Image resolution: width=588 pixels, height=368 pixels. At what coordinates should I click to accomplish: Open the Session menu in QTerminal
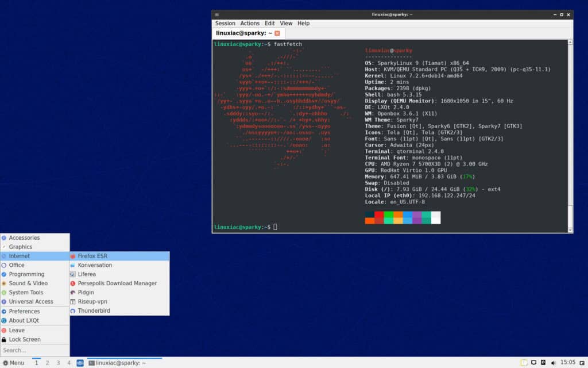[x=225, y=23]
